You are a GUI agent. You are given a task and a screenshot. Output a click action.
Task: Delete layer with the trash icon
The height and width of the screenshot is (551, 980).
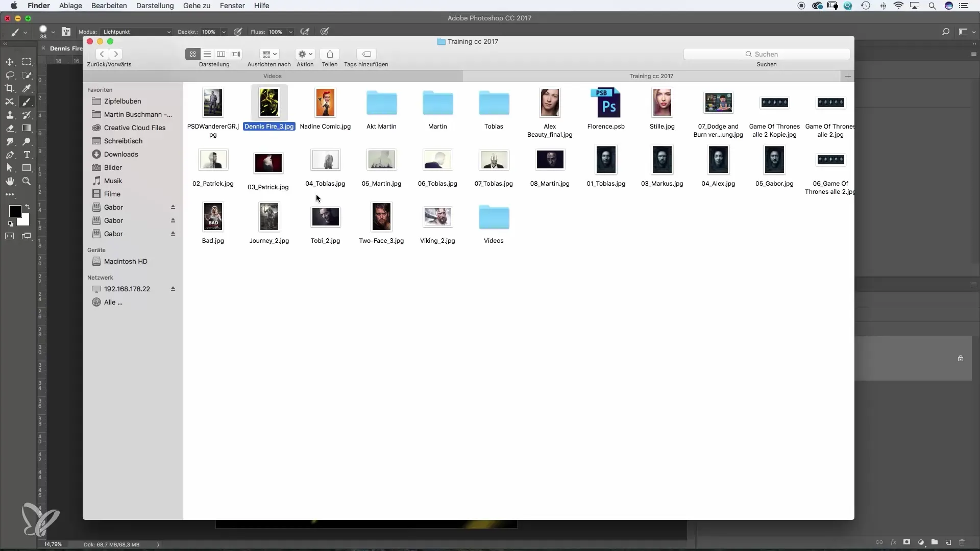coord(962,542)
